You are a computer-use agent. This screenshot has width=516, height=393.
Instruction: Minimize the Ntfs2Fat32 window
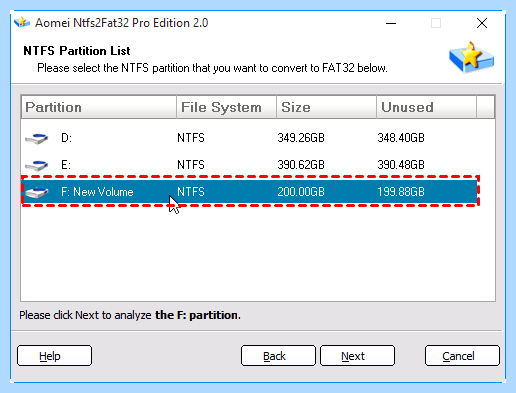pos(391,23)
